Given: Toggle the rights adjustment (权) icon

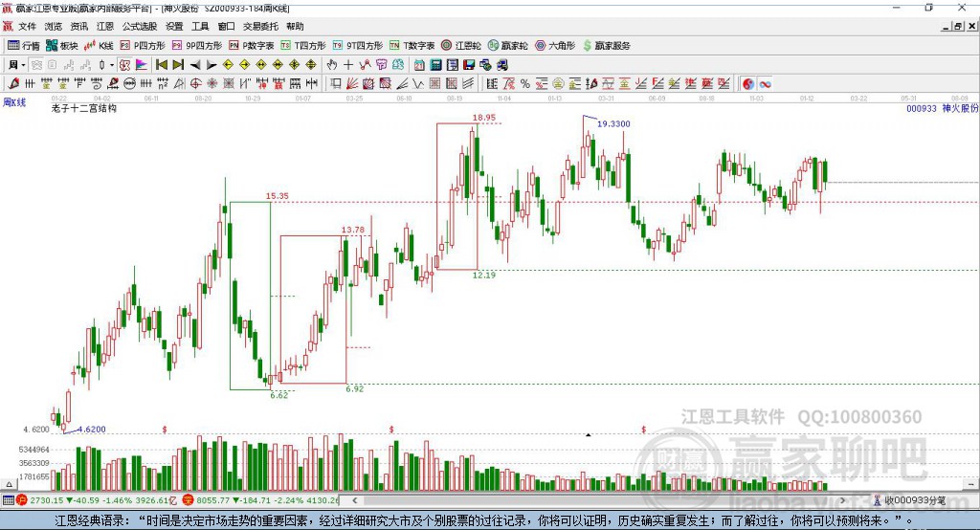Looking at the screenshot, I should point(124,65).
